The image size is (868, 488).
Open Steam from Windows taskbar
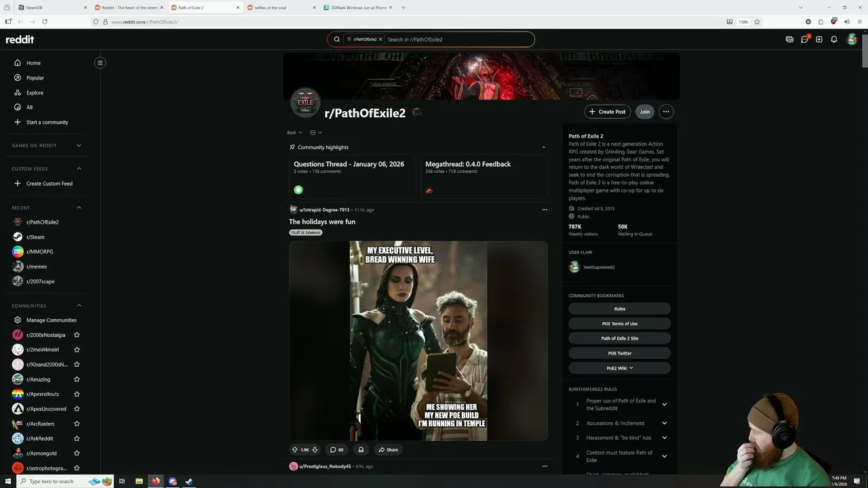(189, 481)
